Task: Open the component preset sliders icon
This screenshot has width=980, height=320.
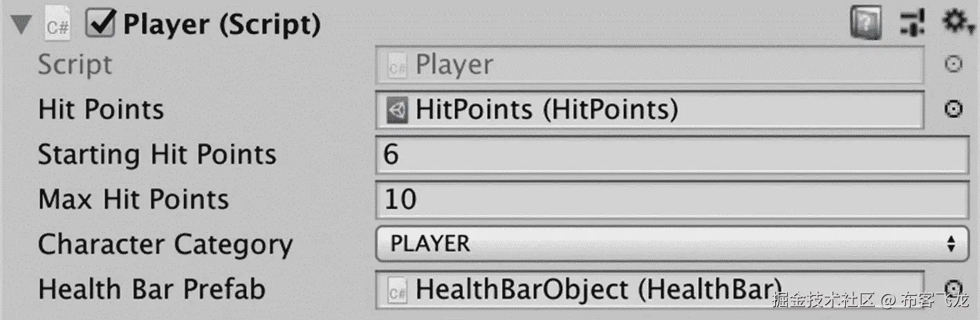Action: point(912,25)
